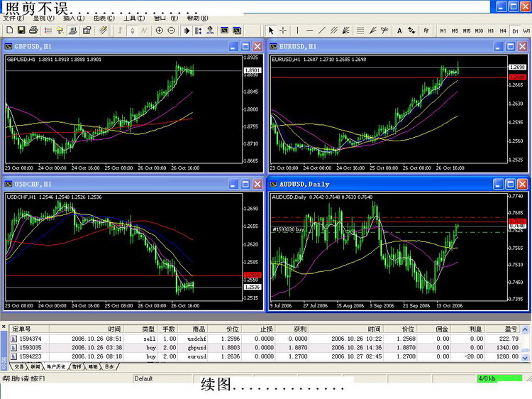Open the 文件(F) File menu
The height and width of the screenshot is (399, 532).
click(x=13, y=18)
